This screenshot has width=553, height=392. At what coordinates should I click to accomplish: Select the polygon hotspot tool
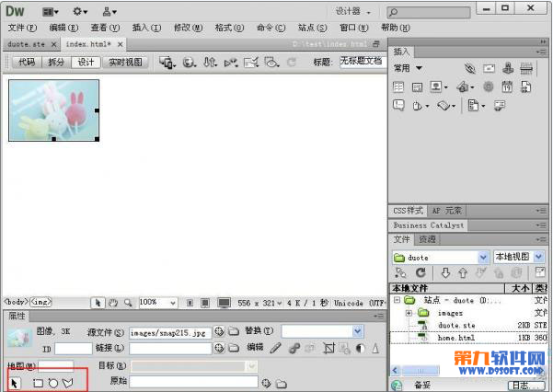[67, 382]
